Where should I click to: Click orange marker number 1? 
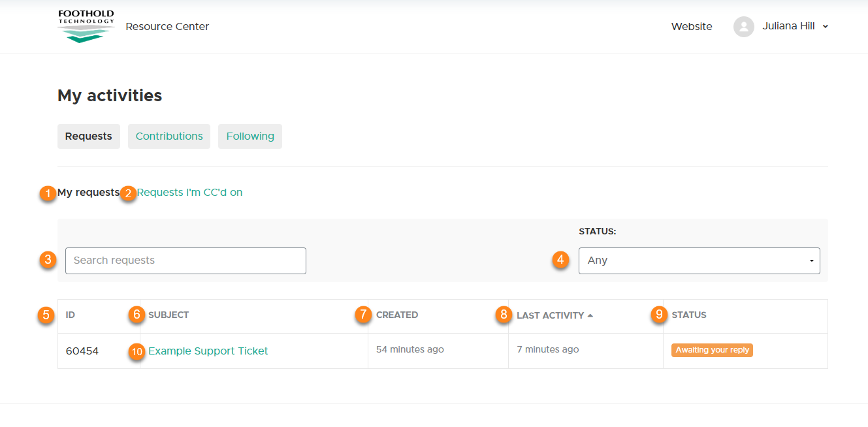[x=47, y=194]
